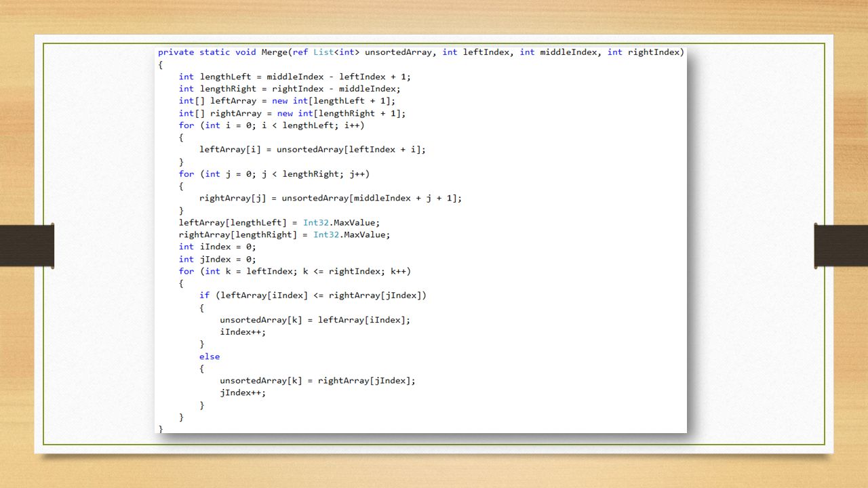
Task: Click the 'for (int k = leftIndex; k <= rightIndex; k++)' line
Action: tap(295, 271)
